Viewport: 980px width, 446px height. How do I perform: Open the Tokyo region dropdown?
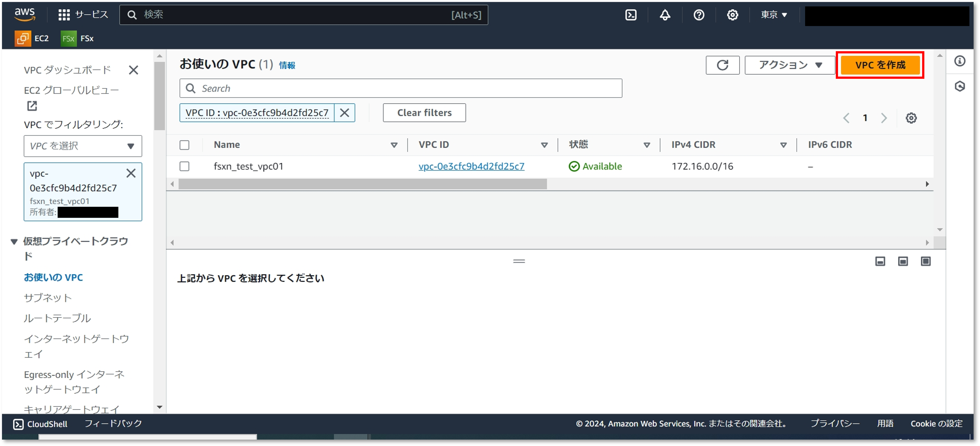coord(774,14)
